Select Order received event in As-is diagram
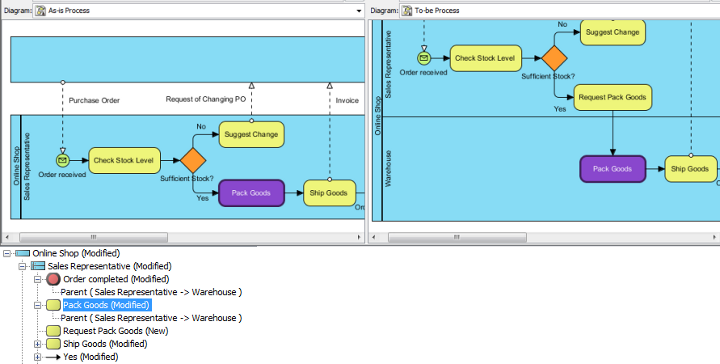Screen dimensions: 720x364 tap(62, 160)
